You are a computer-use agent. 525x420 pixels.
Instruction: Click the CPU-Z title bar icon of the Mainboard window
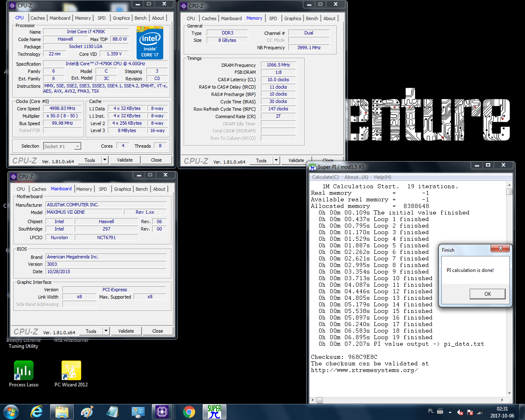(x=14, y=176)
